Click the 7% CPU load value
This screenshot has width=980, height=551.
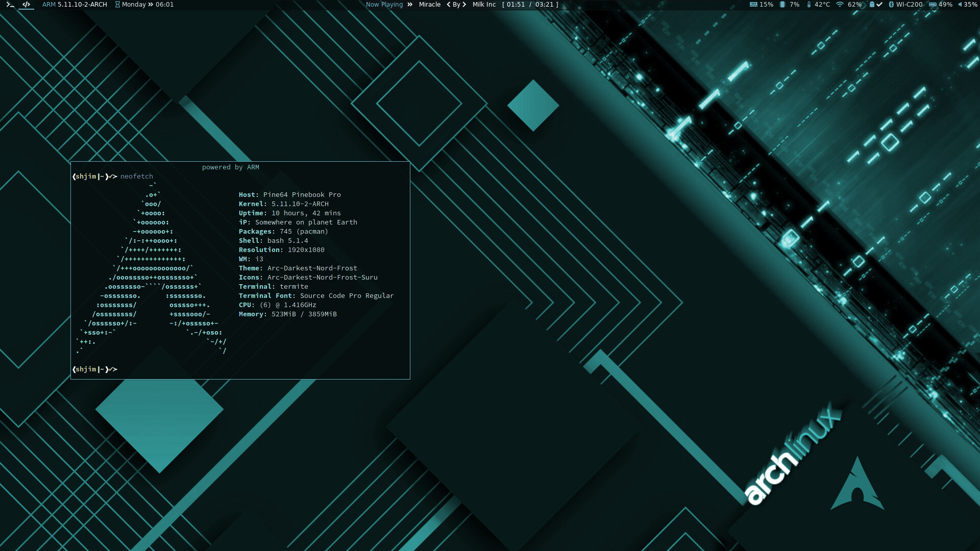795,5
